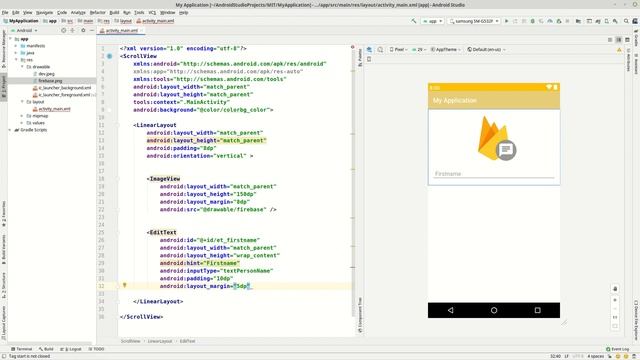The width and height of the screenshot is (640, 360).
Task: Open the API level 29 dropdown
Action: [x=419, y=49]
